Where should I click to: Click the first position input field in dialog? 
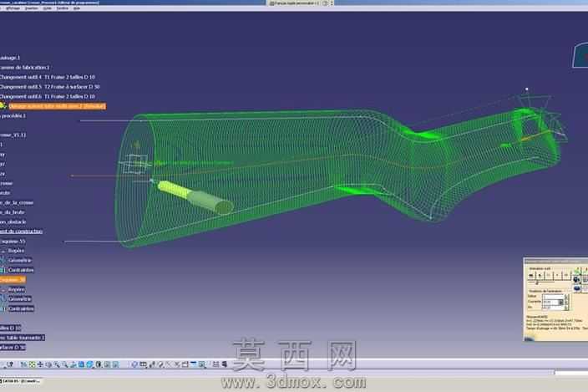point(554,296)
